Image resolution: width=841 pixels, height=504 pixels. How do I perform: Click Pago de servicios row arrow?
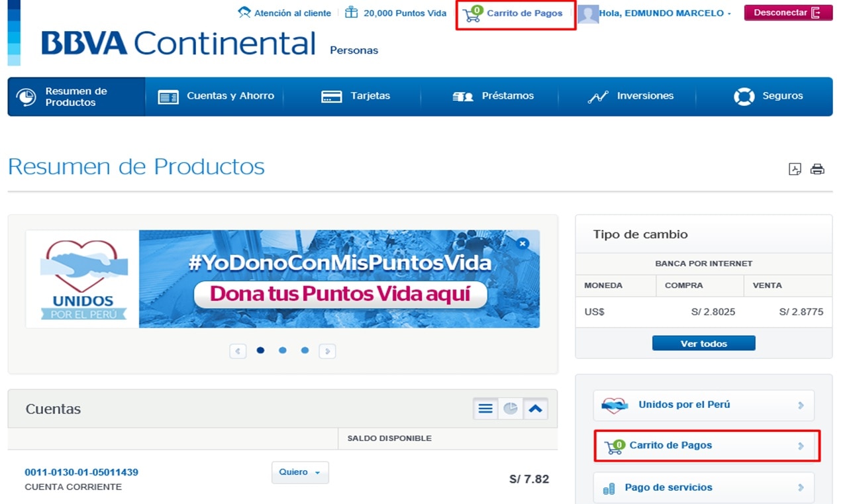click(x=801, y=487)
